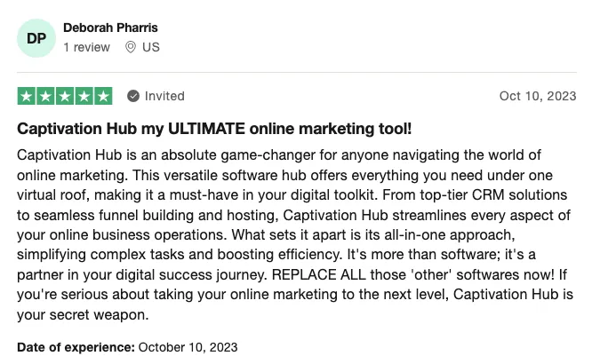Click the Invited label text
The width and height of the screenshot is (592, 364).
(x=164, y=96)
